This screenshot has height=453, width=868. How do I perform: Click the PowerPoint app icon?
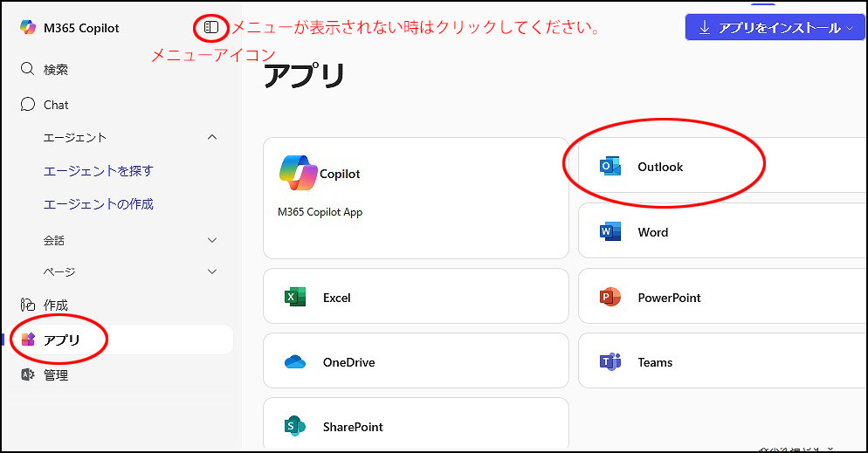(x=610, y=297)
